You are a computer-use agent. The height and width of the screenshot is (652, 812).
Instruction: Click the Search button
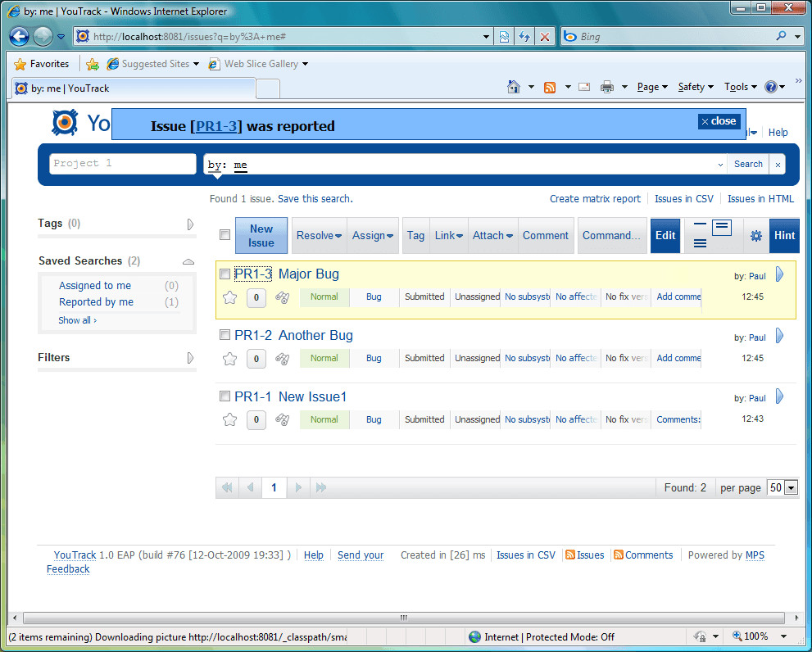point(748,164)
